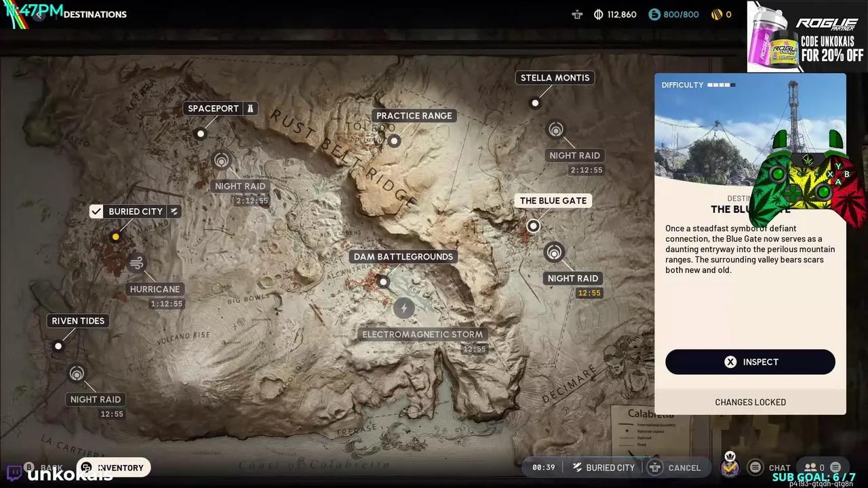Click the Inspect button
Viewport: 868px width, 488px height.
750,362
